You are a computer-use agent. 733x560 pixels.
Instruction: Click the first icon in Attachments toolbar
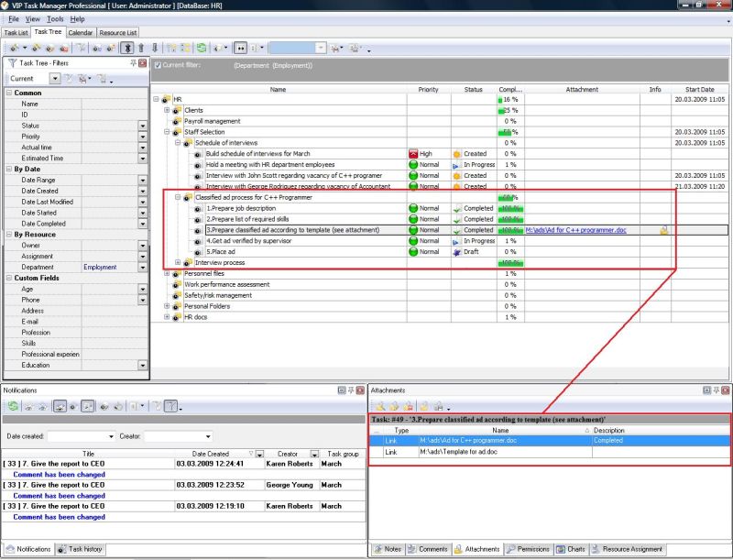pos(378,406)
